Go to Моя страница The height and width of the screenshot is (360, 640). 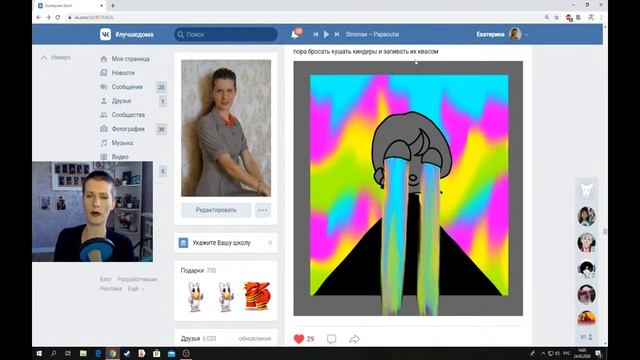131,59
